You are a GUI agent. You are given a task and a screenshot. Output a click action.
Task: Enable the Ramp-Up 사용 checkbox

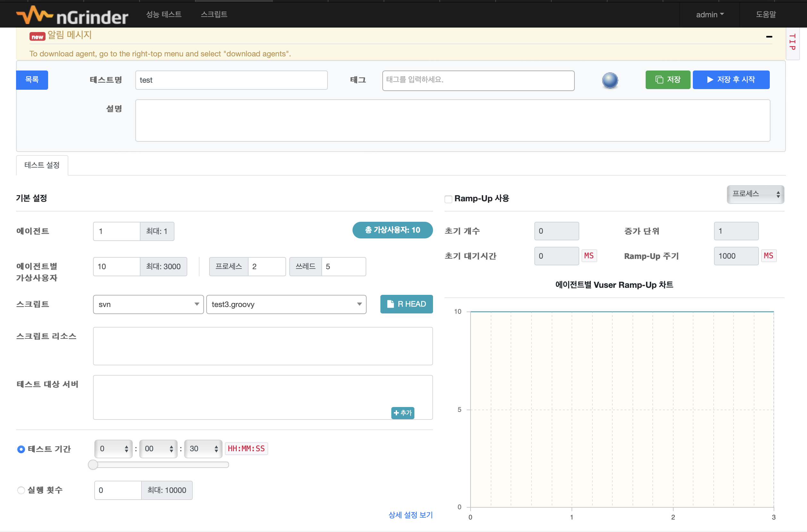448,199
